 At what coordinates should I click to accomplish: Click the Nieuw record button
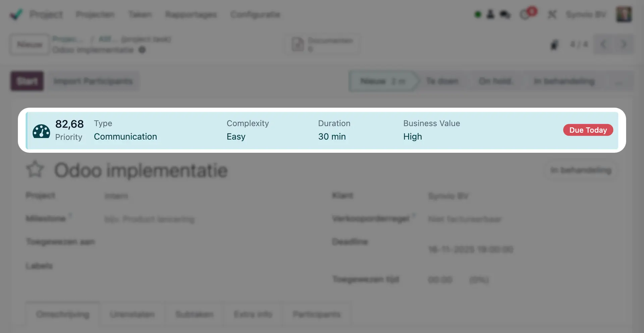click(30, 45)
